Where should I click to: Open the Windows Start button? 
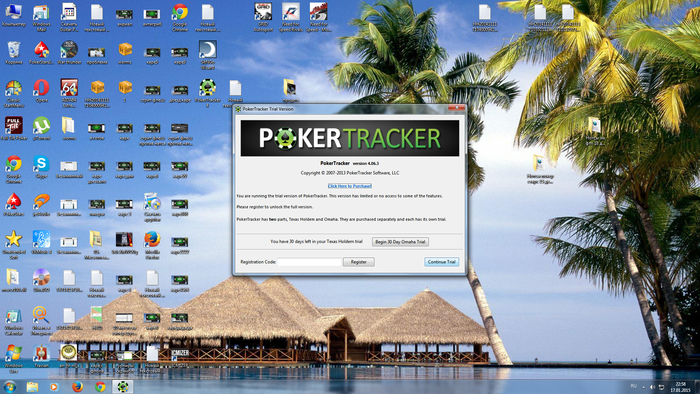(x=10, y=386)
